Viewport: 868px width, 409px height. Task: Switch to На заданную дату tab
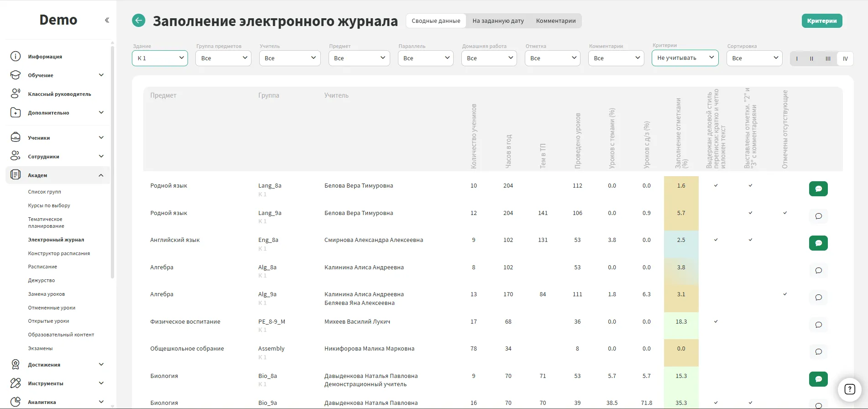click(x=498, y=21)
